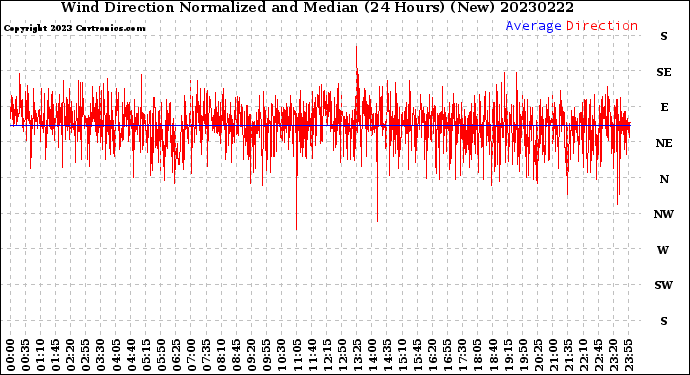Click the "14:00" time axis label
The height and width of the screenshot is (375, 690).
pos(372,355)
